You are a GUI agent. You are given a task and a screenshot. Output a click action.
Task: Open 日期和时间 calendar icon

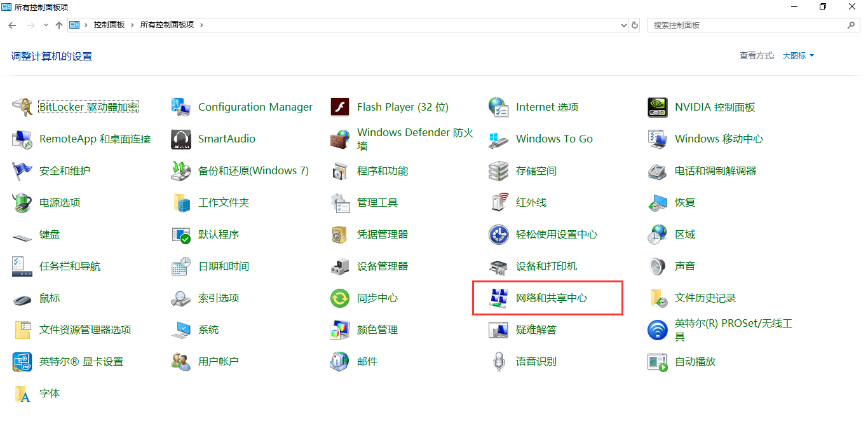pyautogui.click(x=181, y=266)
